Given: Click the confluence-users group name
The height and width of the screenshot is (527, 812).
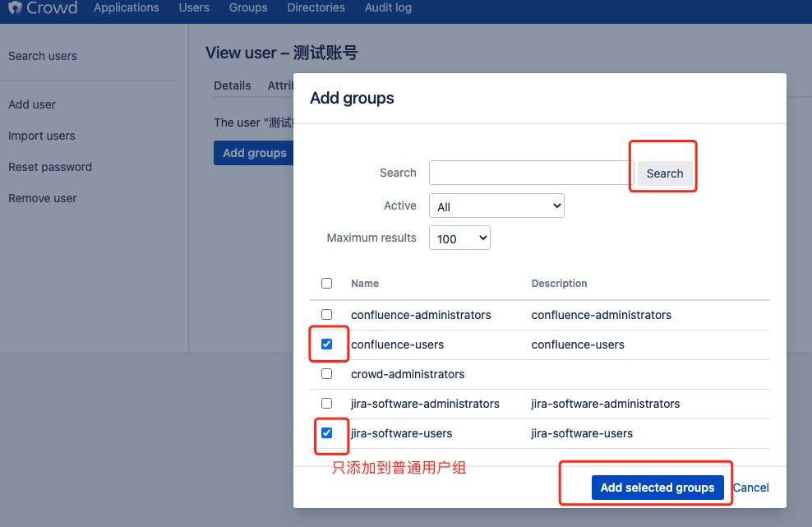Looking at the screenshot, I should (397, 344).
